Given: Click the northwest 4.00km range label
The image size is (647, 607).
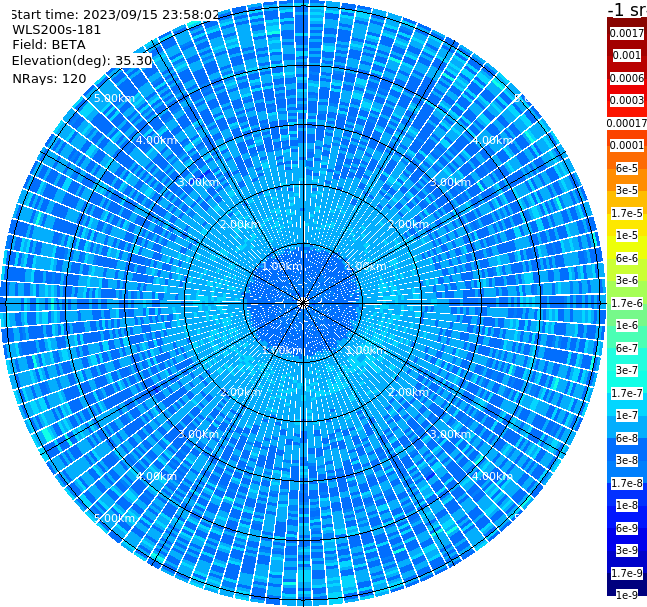Looking at the screenshot, I should point(156,140).
